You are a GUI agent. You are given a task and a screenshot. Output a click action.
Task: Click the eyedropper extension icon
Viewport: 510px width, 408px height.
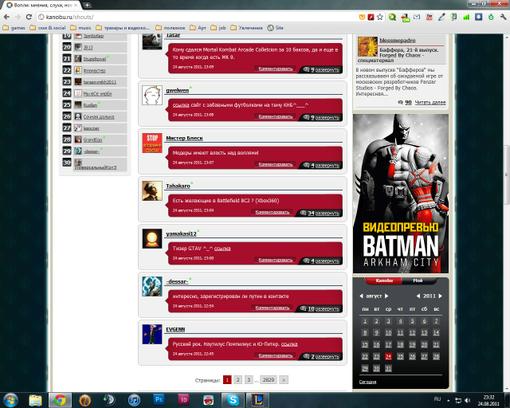442,17
